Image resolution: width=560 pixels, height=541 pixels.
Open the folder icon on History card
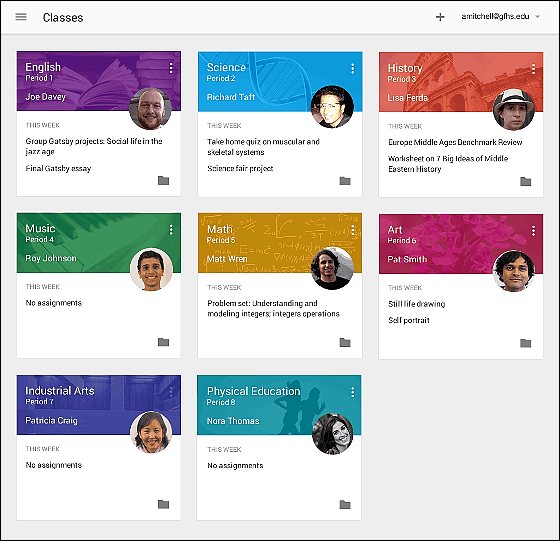click(x=525, y=181)
